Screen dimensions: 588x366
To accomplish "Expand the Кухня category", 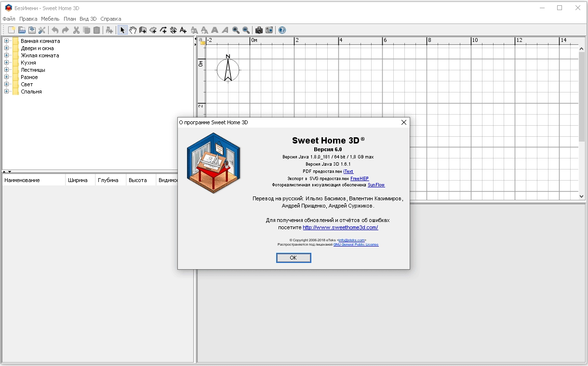I will coord(7,63).
